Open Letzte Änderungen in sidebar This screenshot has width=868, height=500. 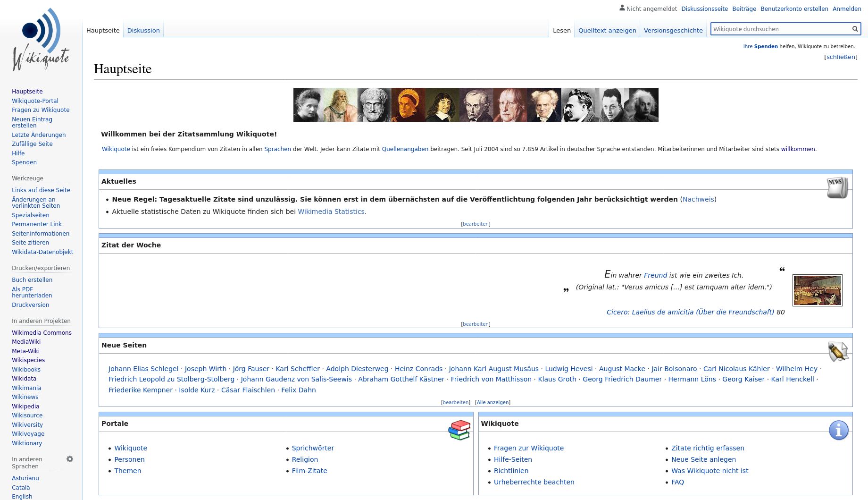tap(39, 135)
